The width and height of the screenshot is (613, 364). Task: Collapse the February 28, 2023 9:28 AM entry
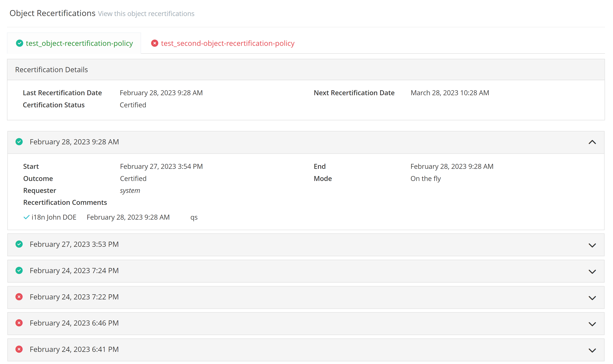coord(592,142)
